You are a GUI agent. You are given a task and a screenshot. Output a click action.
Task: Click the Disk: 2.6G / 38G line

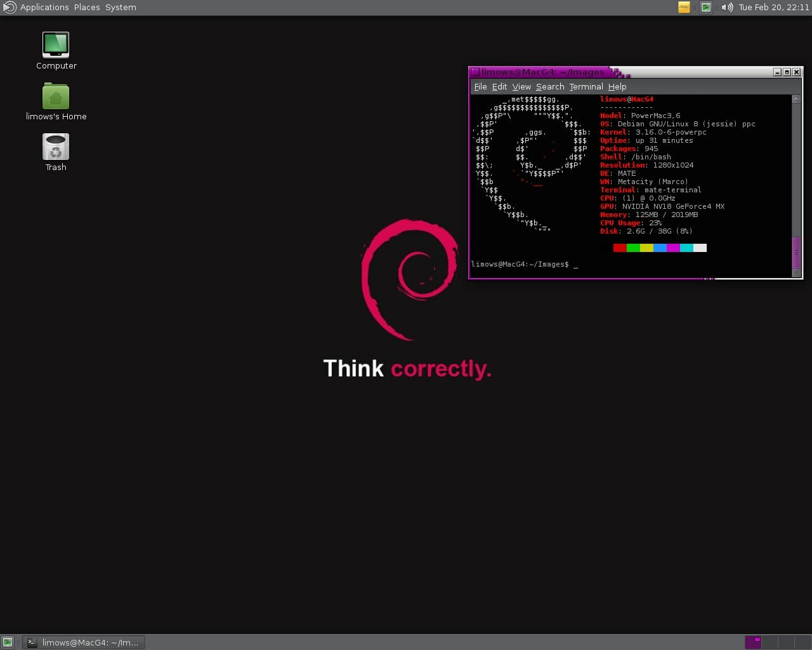[x=646, y=231]
